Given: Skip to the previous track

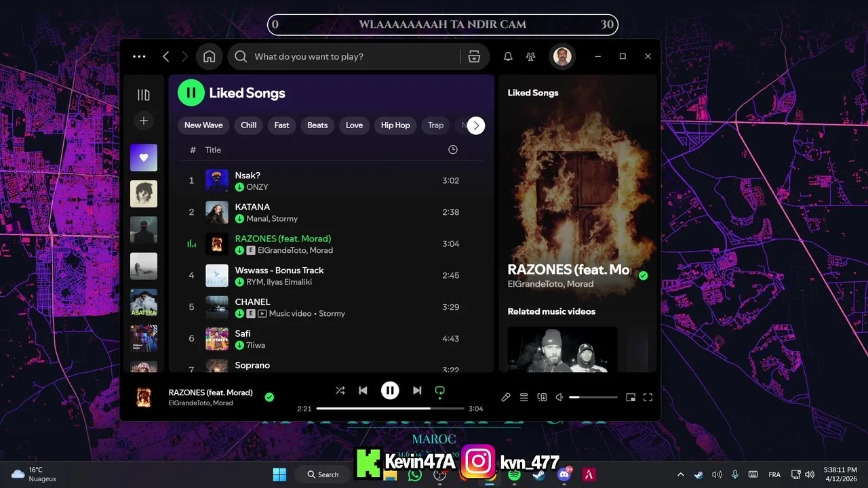Looking at the screenshot, I should click(x=363, y=390).
